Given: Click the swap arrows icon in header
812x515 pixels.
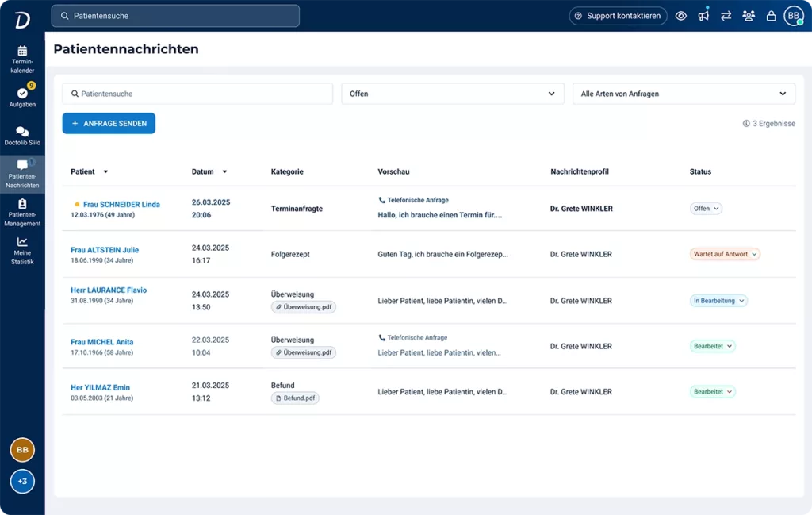Looking at the screenshot, I should click(x=726, y=16).
